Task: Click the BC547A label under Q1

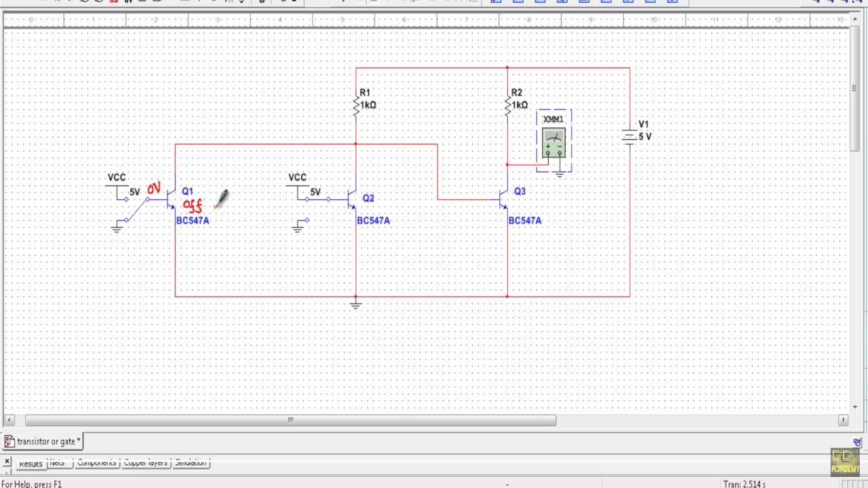Action: click(193, 221)
